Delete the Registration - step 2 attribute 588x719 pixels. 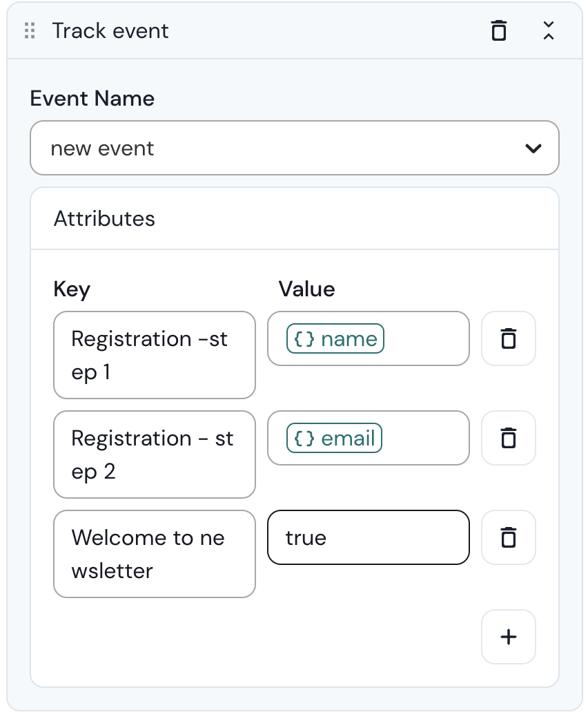click(508, 438)
